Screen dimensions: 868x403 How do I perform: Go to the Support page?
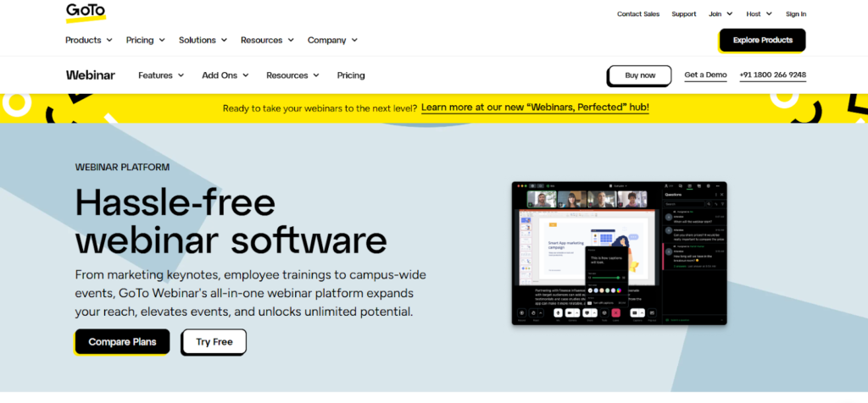[684, 14]
